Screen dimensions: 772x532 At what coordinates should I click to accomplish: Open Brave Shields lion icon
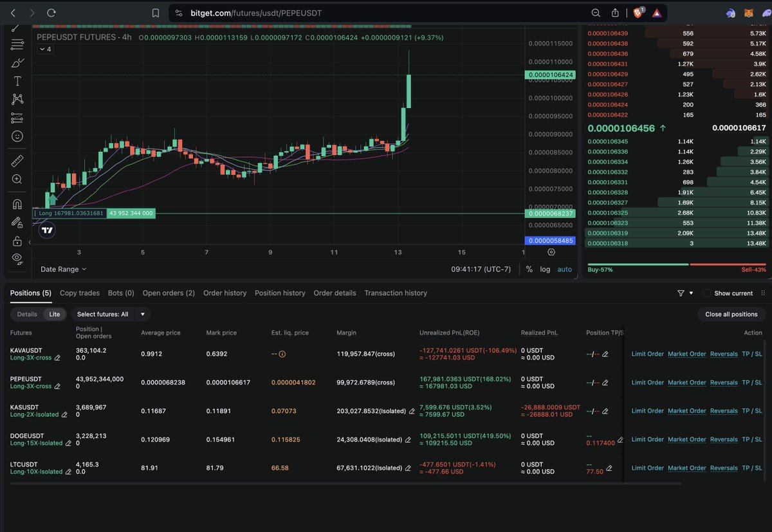pyautogui.click(x=638, y=12)
